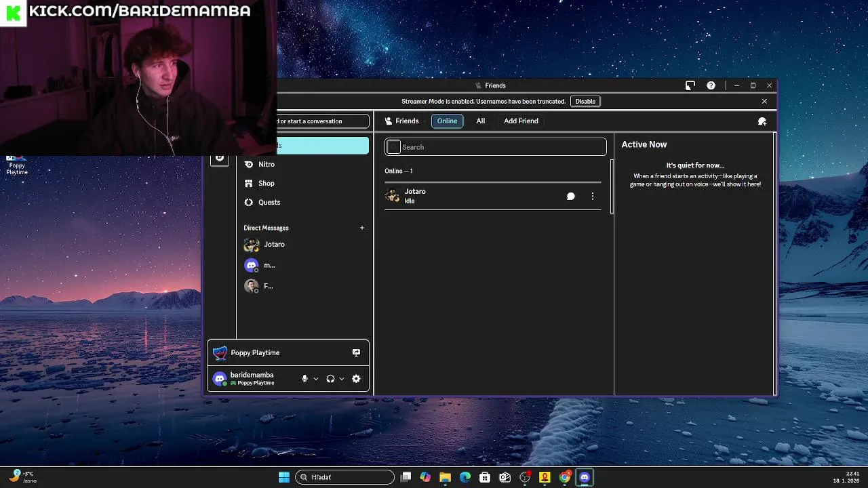Open Jotaro direct message in sidebar

(302, 244)
